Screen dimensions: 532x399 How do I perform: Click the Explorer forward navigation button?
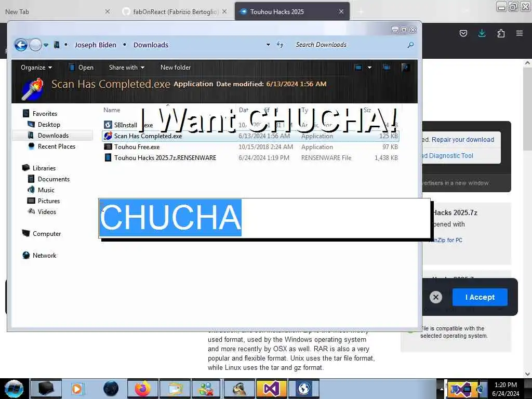[x=35, y=45]
